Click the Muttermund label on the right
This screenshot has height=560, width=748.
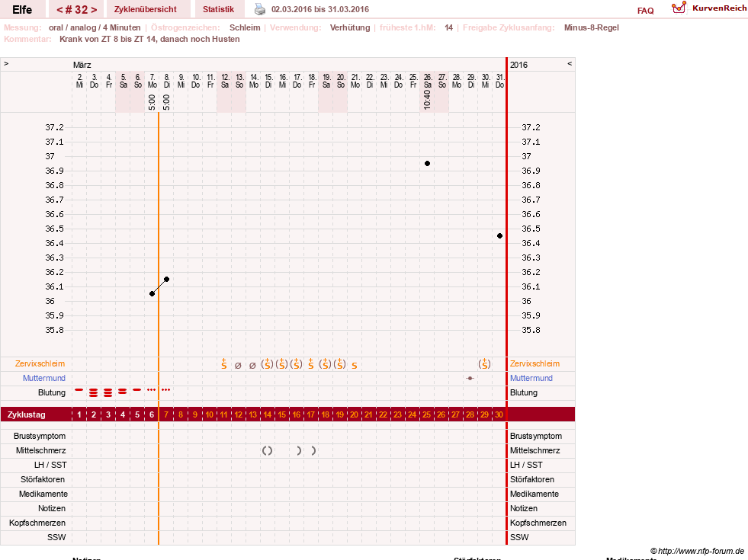pos(531,378)
